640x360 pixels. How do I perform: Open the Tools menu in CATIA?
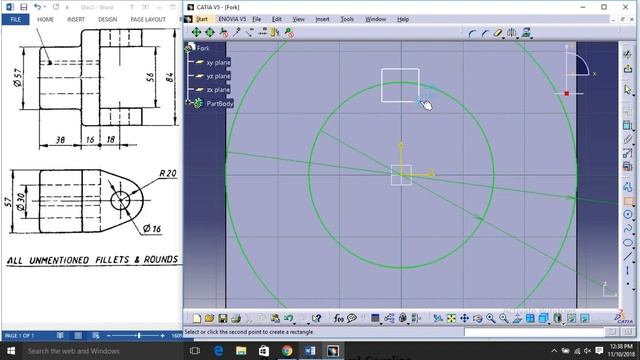(x=347, y=19)
